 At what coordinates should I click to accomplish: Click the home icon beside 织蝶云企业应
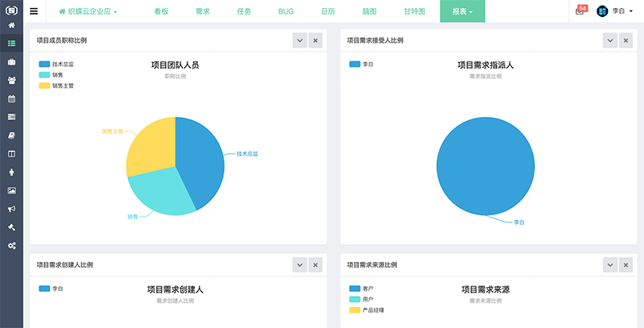point(62,11)
